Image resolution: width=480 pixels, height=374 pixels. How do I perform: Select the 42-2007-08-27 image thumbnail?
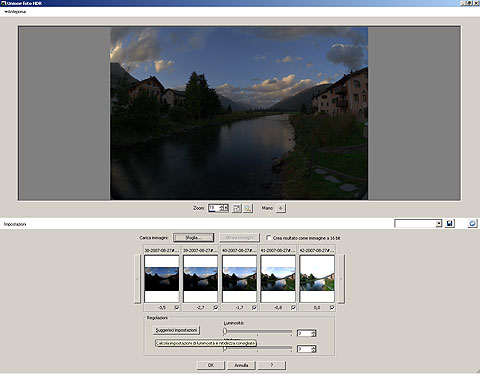pyautogui.click(x=317, y=279)
